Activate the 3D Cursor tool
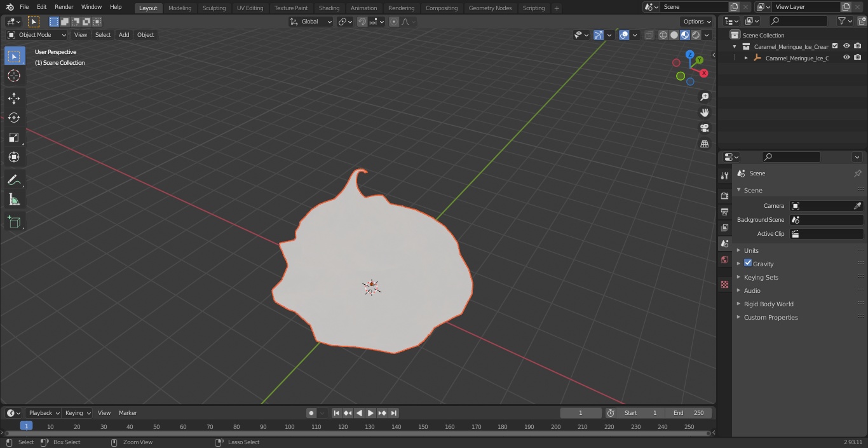 [x=14, y=76]
